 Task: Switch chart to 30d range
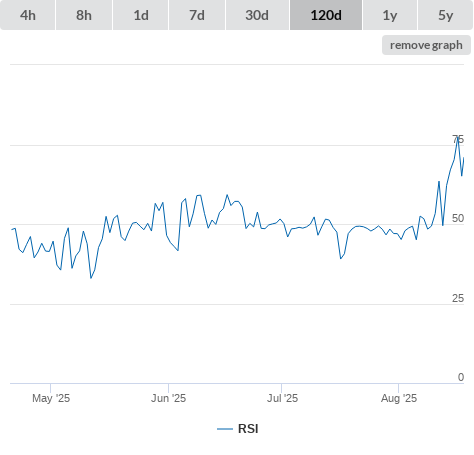click(x=257, y=15)
